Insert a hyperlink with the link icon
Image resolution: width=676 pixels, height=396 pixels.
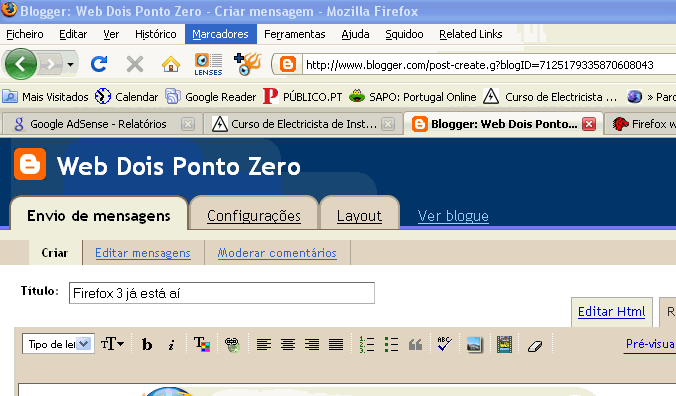pyautogui.click(x=232, y=345)
